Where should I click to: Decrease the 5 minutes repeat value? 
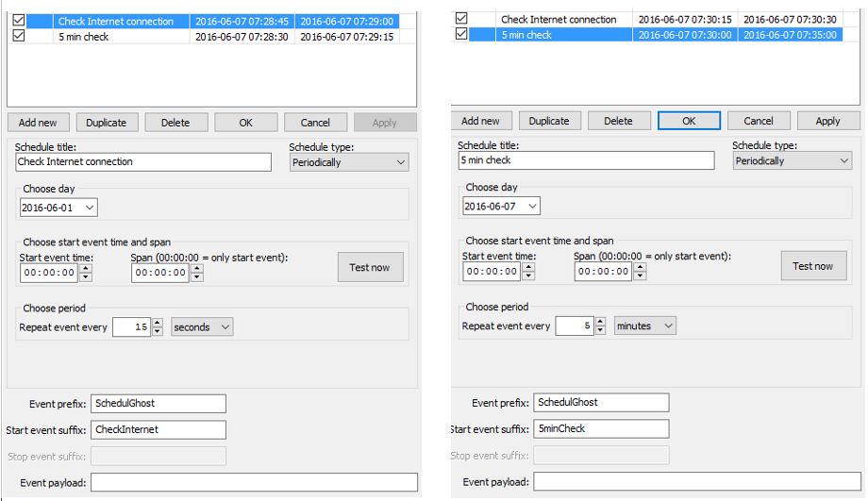(601, 330)
